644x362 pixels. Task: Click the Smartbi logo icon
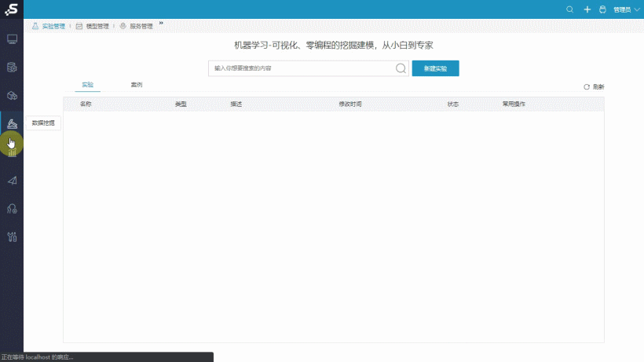click(x=11, y=9)
